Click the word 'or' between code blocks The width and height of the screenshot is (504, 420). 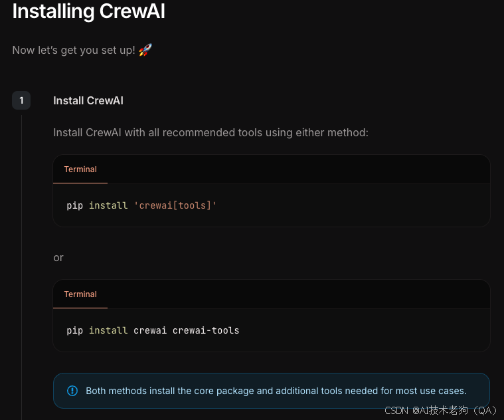(58, 258)
